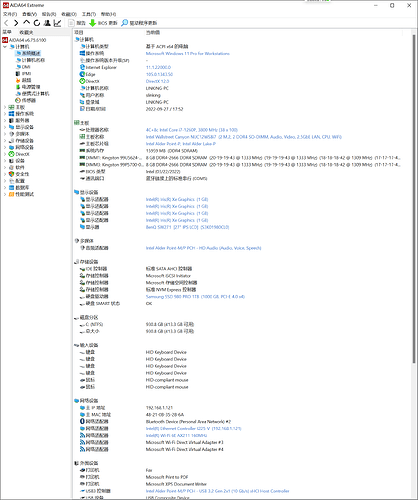This screenshot has width=418, height=500.
Task: Expand the 服务器 tree node
Action: click(x=5, y=120)
